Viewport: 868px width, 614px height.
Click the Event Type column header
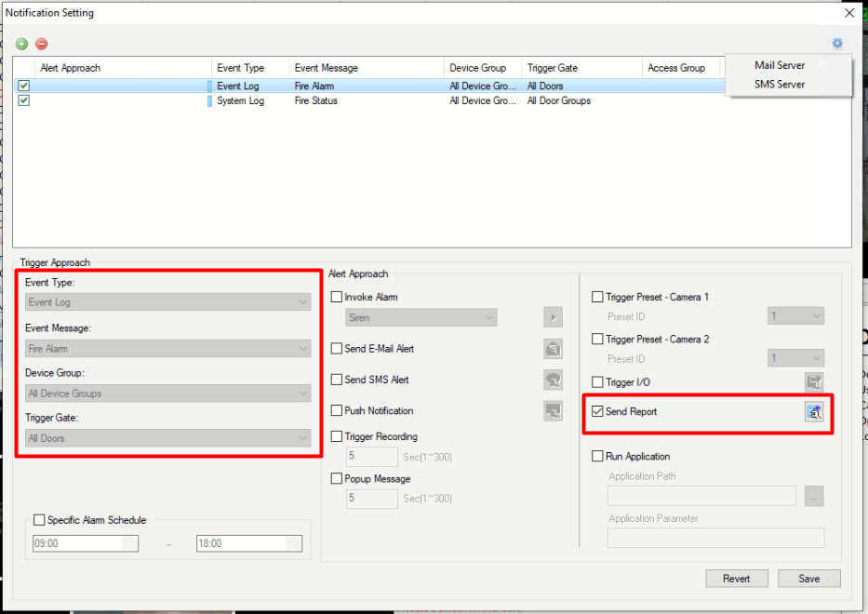(x=250, y=68)
